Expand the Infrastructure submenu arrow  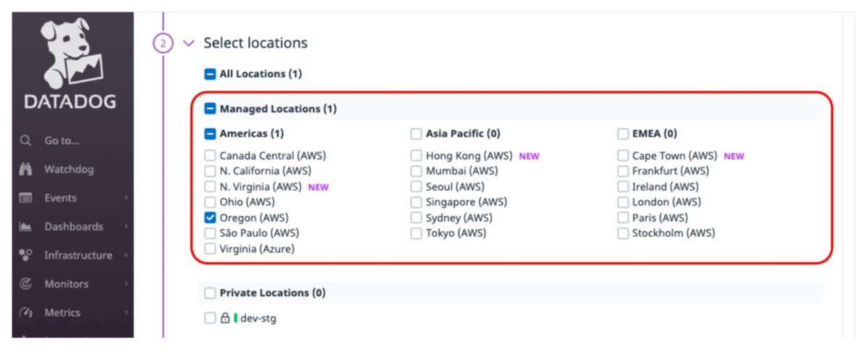[126, 255]
